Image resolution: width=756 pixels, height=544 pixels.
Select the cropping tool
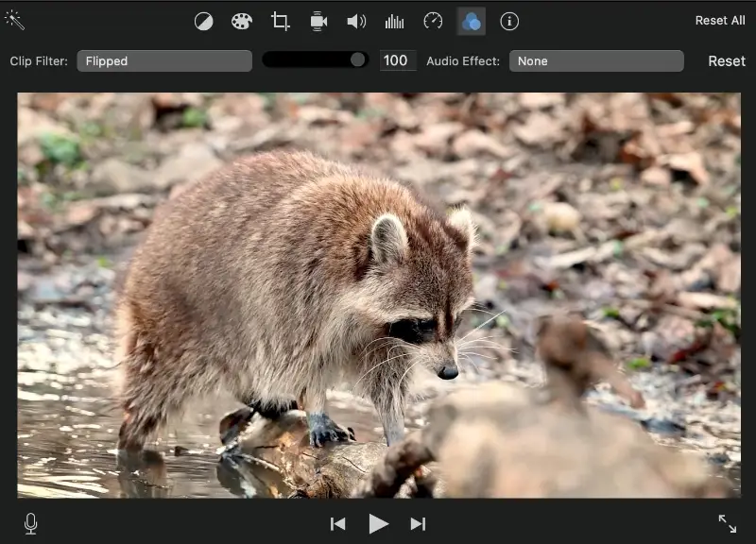[280, 21]
